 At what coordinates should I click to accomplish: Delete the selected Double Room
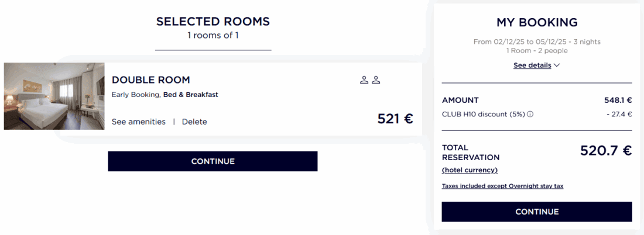194,122
